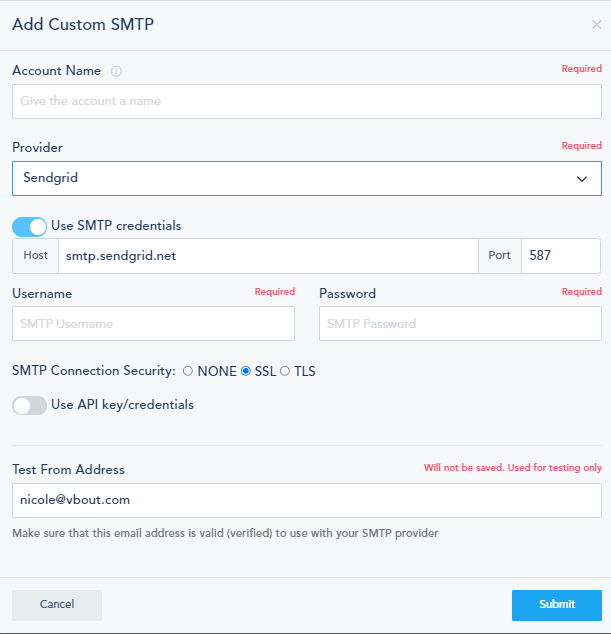Viewport: 611px width, 634px height.
Task: Click the Host label addon
Action: tap(35, 256)
